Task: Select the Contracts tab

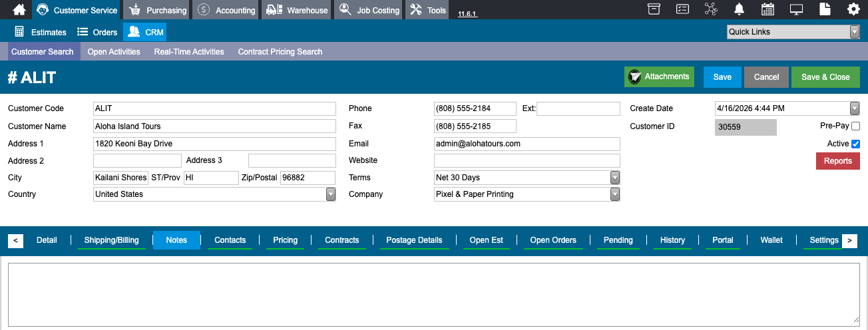Action: click(342, 240)
